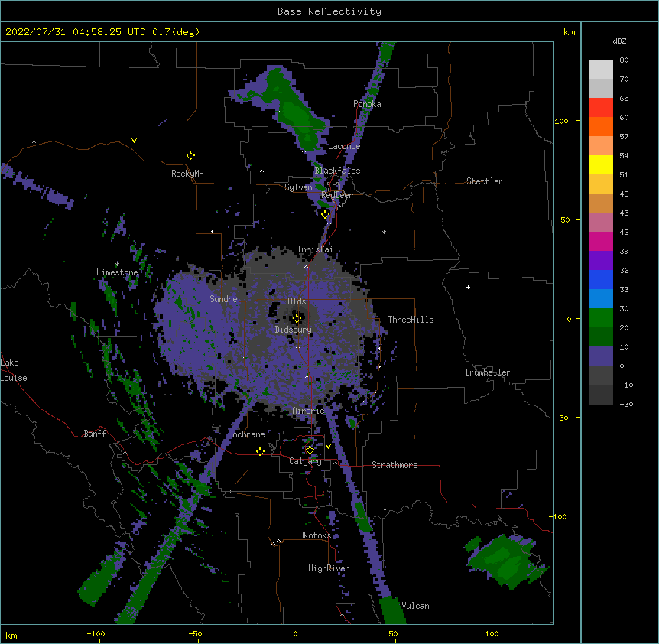Click the red 60 dBZ legend swatch

click(601, 108)
